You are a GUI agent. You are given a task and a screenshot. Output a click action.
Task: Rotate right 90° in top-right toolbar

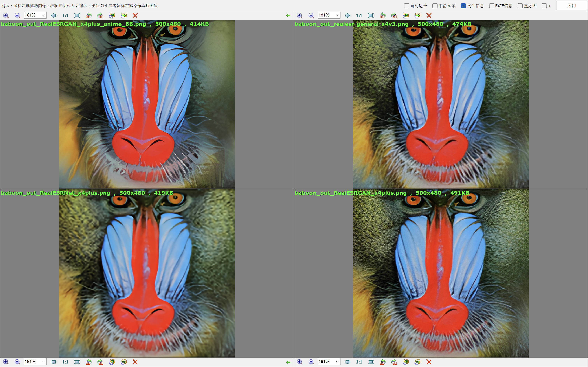[x=394, y=16]
